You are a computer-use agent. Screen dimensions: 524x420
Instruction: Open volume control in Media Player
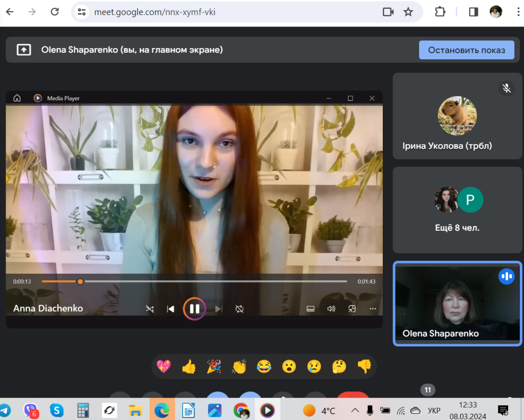pyautogui.click(x=331, y=309)
